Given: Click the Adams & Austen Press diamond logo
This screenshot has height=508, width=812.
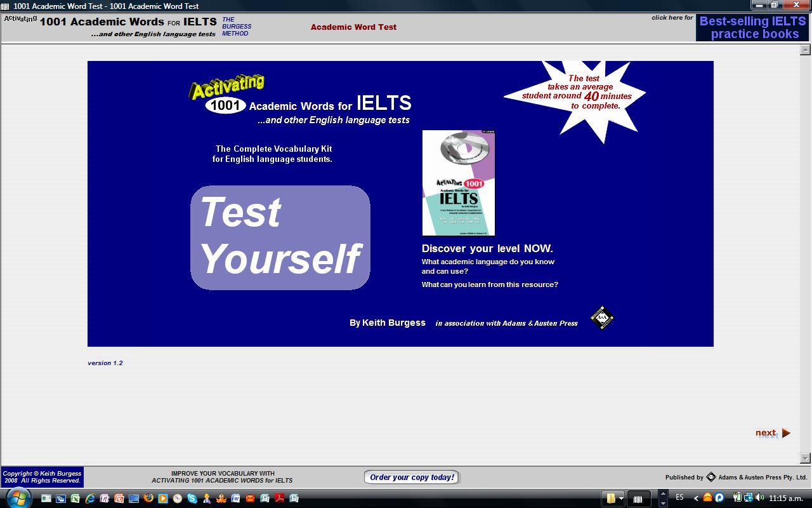Looking at the screenshot, I should (x=602, y=317).
